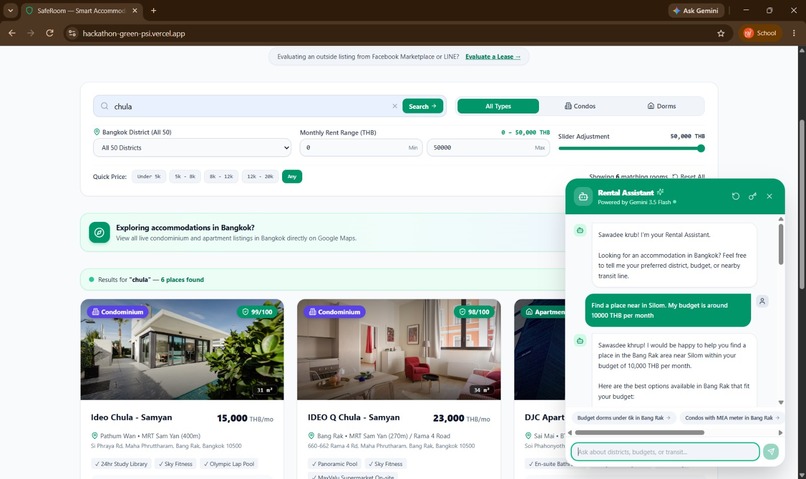Screen dimensions: 806x479
Task: Click the chat message input field
Action: pyautogui.click(x=665, y=452)
